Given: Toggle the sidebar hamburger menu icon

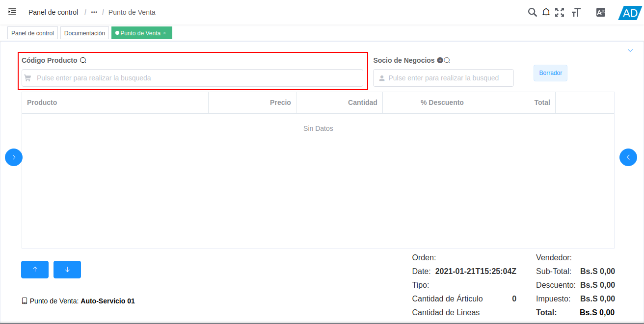Looking at the screenshot, I should (12, 12).
